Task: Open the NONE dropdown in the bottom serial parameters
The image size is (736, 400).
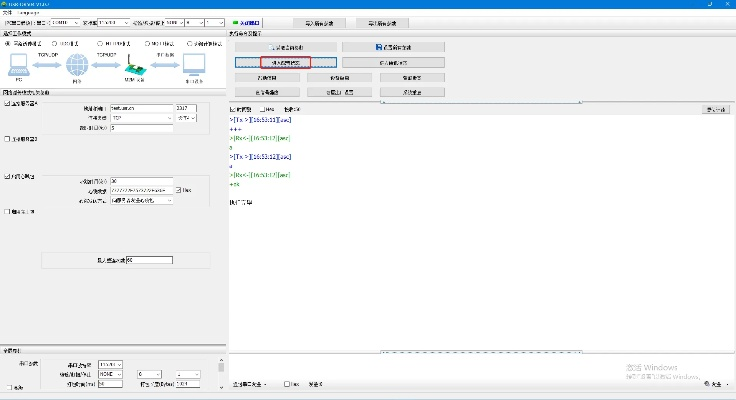Action: point(110,374)
